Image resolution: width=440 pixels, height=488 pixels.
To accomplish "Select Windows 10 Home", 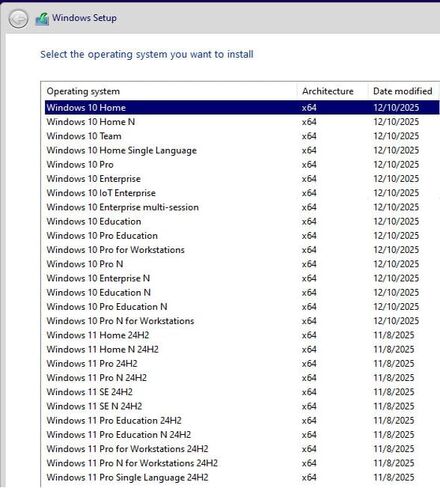I will coord(242,107).
